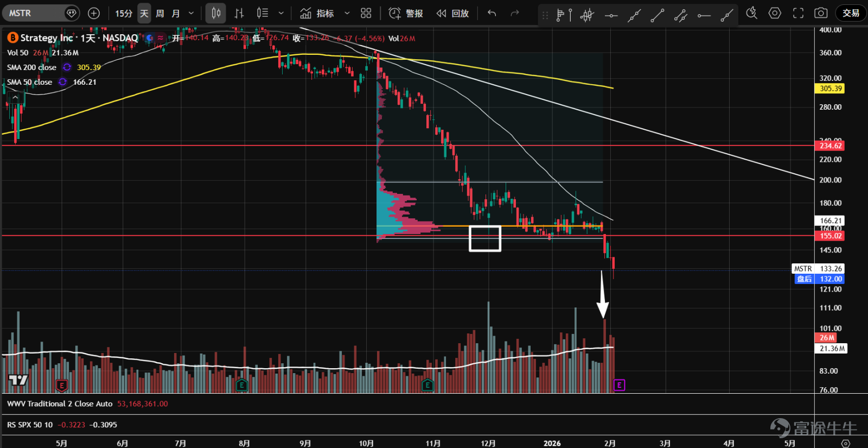The width and height of the screenshot is (868, 448).
Task: Select the fixed range volume profile tool
Action: pos(564,16)
